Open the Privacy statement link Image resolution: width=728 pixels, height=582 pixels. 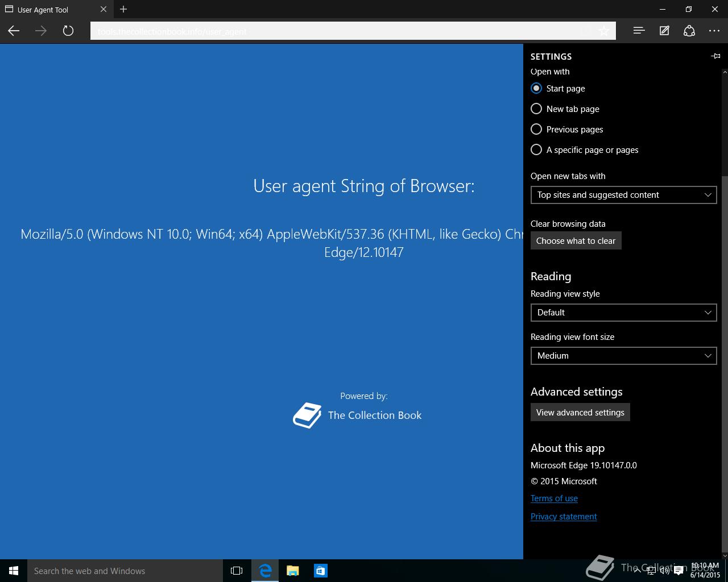click(564, 517)
